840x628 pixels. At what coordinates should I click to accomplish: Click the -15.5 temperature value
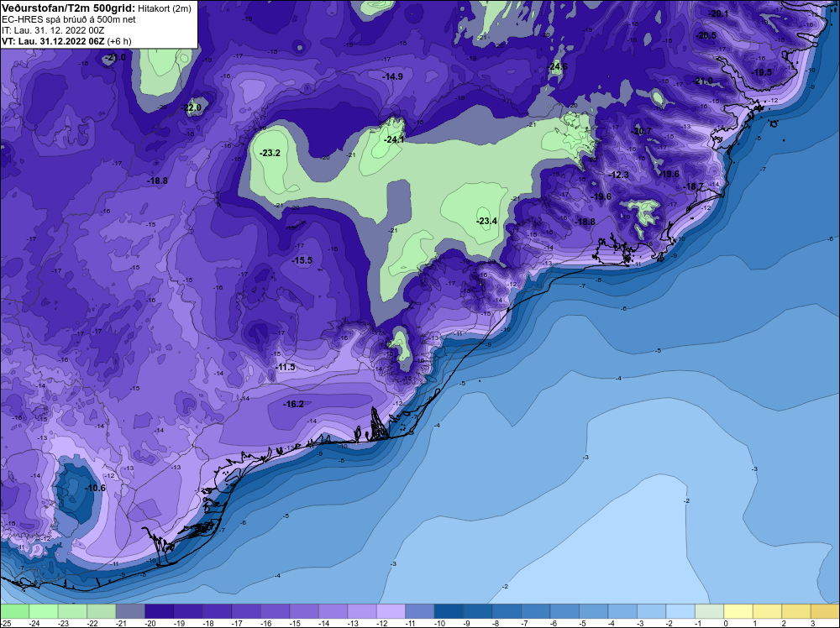coord(302,261)
